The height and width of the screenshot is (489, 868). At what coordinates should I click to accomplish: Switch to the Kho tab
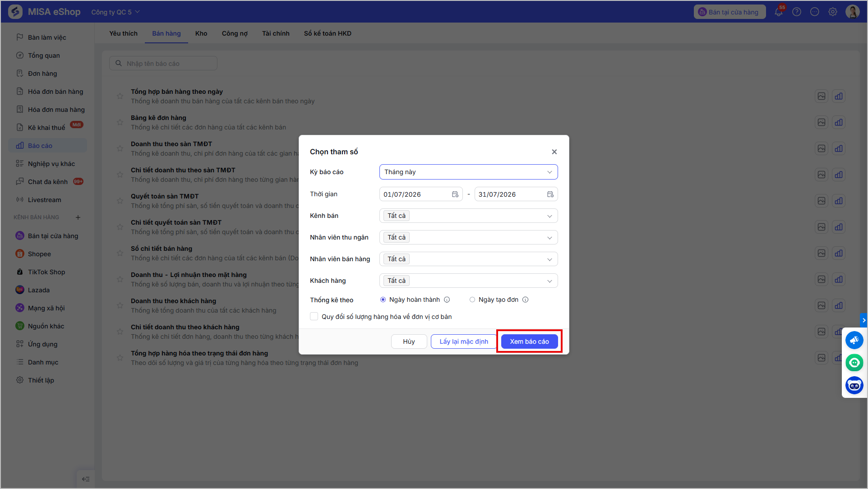pyautogui.click(x=201, y=33)
